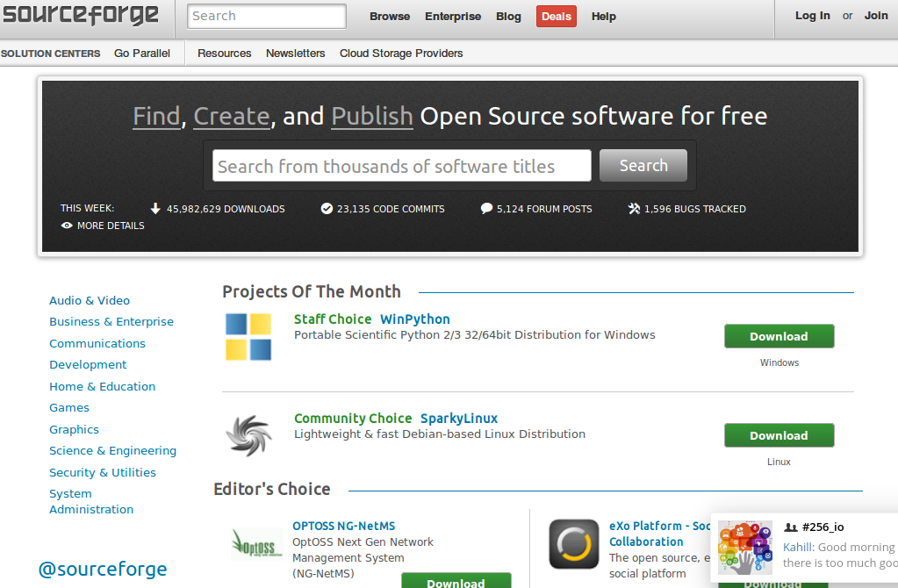This screenshot has height=588, width=898.
Task: Click the SparkyLinux swirl logo
Action: point(248,435)
